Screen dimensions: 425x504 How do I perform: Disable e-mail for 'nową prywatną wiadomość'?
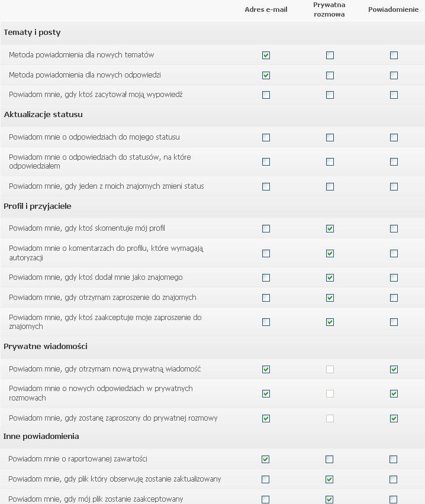[266, 369]
